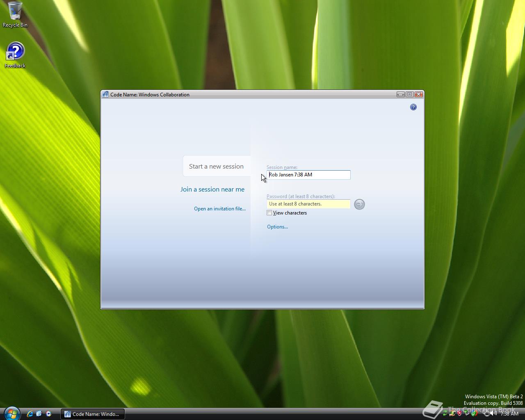
Task: Click the green checkmark shield tray icon
Action: pyautogui.click(x=474, y=413)
